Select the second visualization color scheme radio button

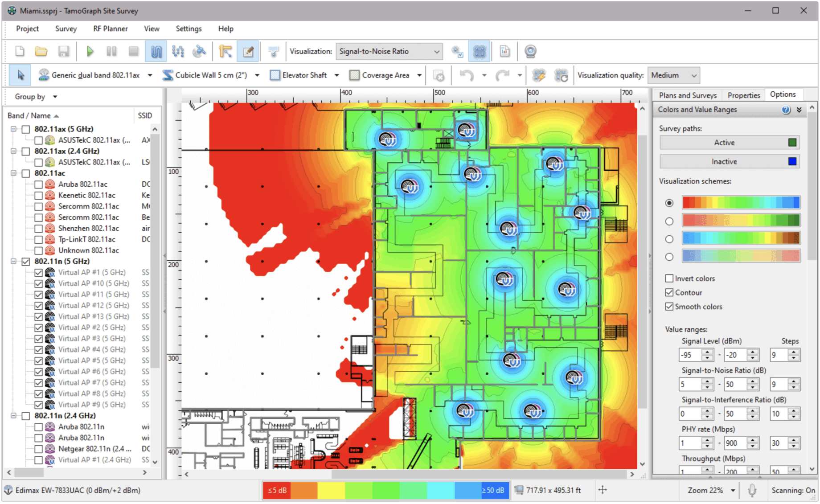click(669, 221)
